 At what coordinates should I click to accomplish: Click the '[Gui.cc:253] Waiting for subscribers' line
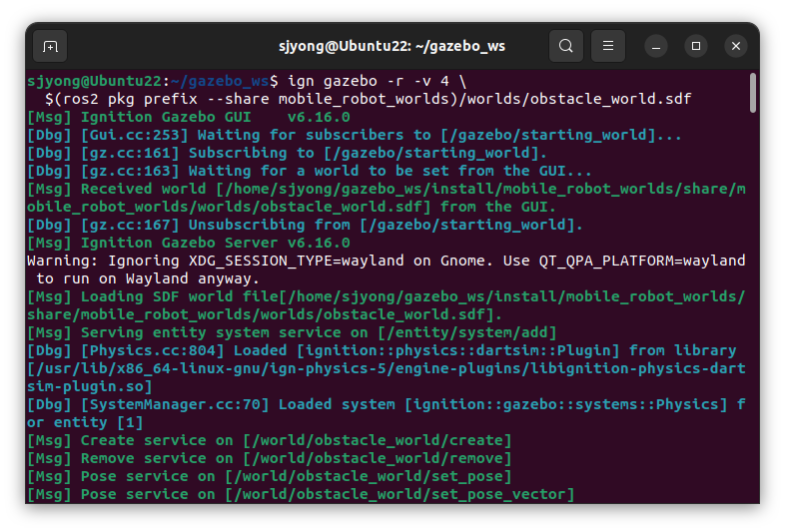pyautogui.click(x=354, y=135)
